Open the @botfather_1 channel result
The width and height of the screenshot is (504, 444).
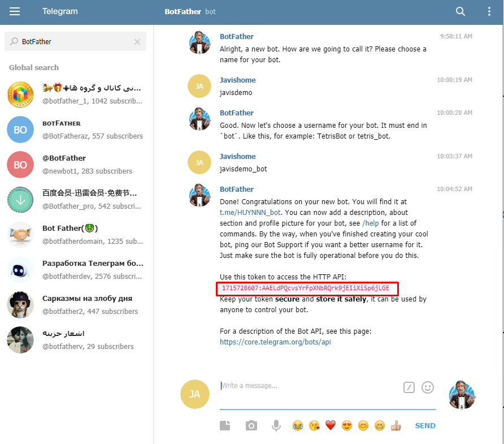coord(75,94)
